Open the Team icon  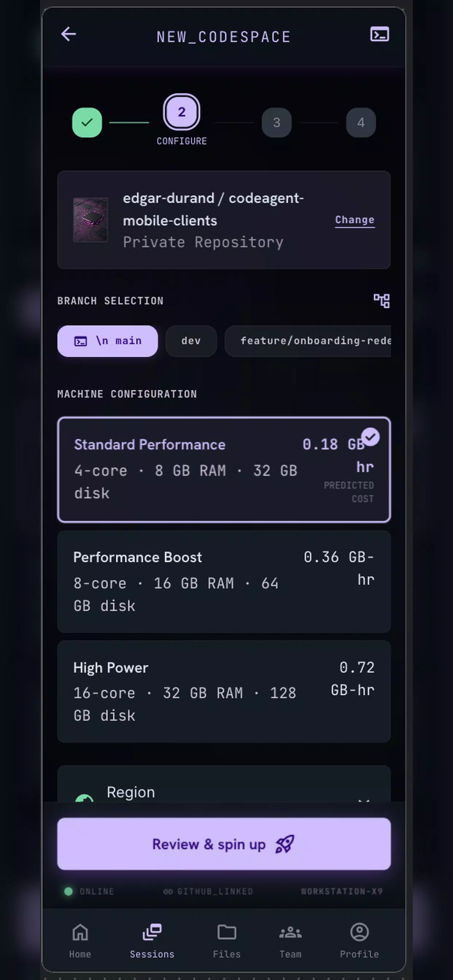click(x=290, y=933)
